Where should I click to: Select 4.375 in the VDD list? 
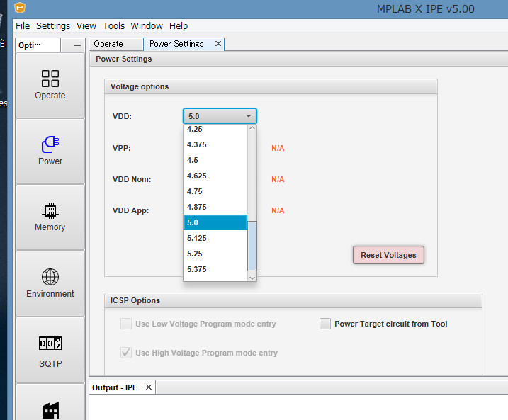coord(215,144)
